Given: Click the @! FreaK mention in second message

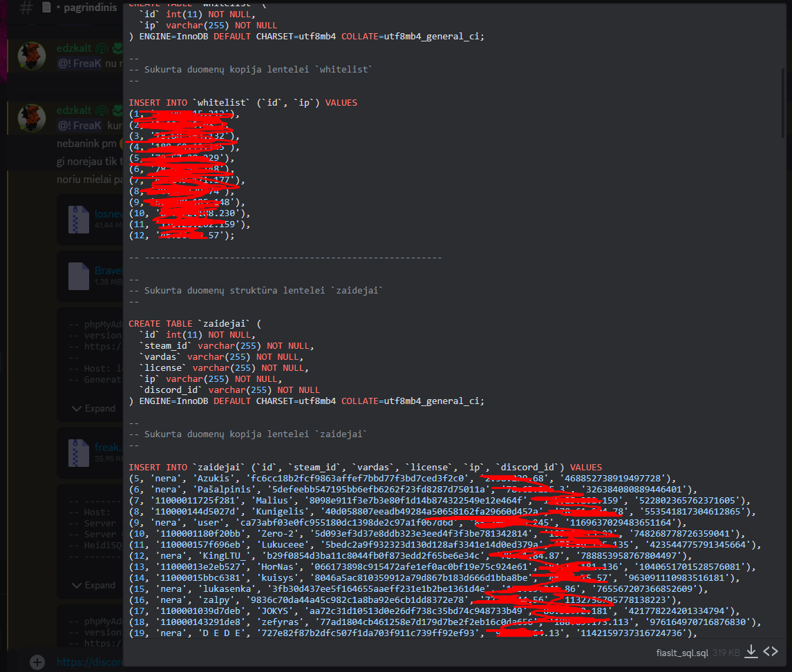Looking at the screenshot, I should [x=79, y=126].
